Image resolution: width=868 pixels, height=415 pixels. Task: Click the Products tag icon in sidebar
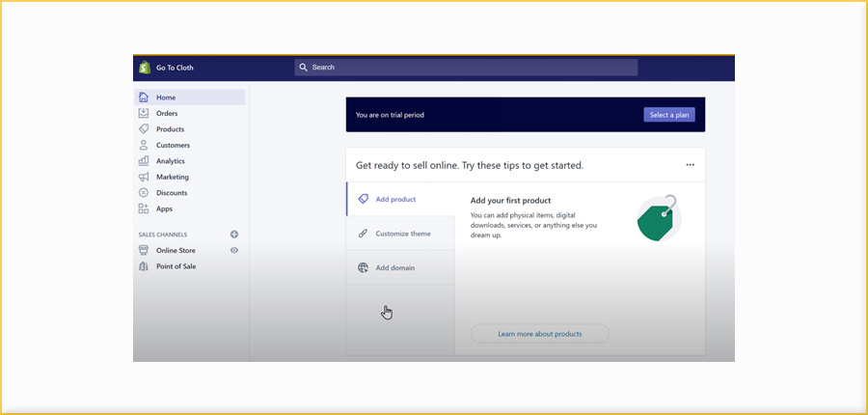coord(144,129)
